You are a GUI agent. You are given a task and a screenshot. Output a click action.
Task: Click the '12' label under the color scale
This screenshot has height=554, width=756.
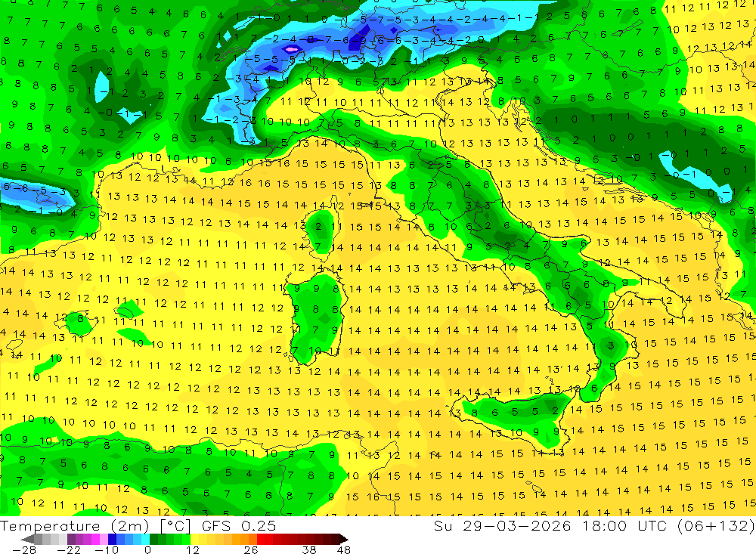tap(193, 549)
